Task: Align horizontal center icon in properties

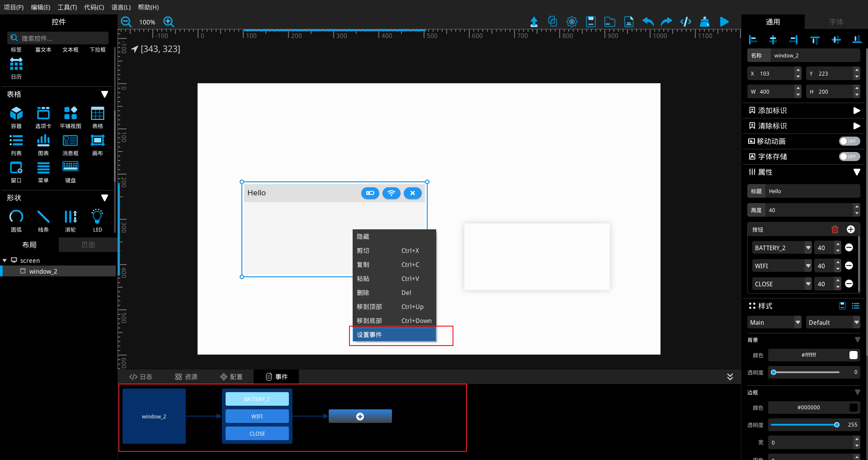Action: (x=773, y=40)
